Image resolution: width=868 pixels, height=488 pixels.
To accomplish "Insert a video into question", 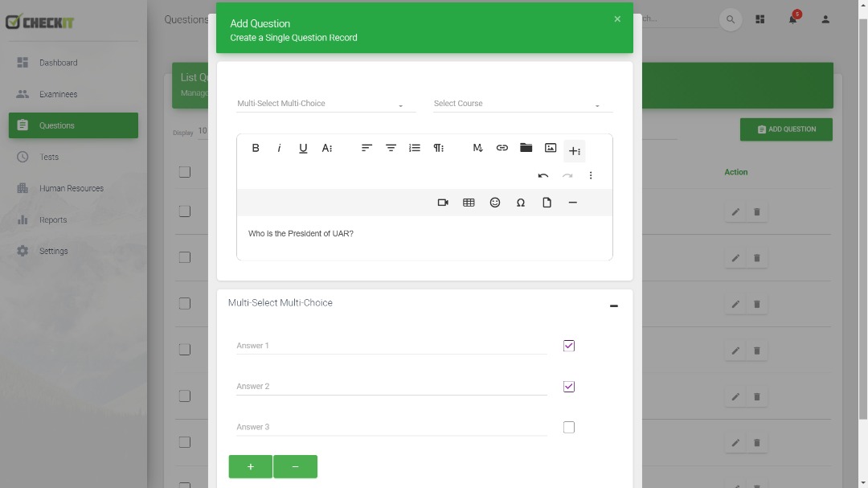I will (443, 203).
